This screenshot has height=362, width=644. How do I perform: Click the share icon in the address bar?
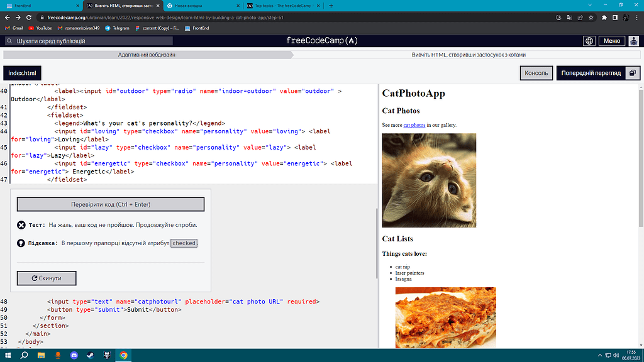point(580,18)
